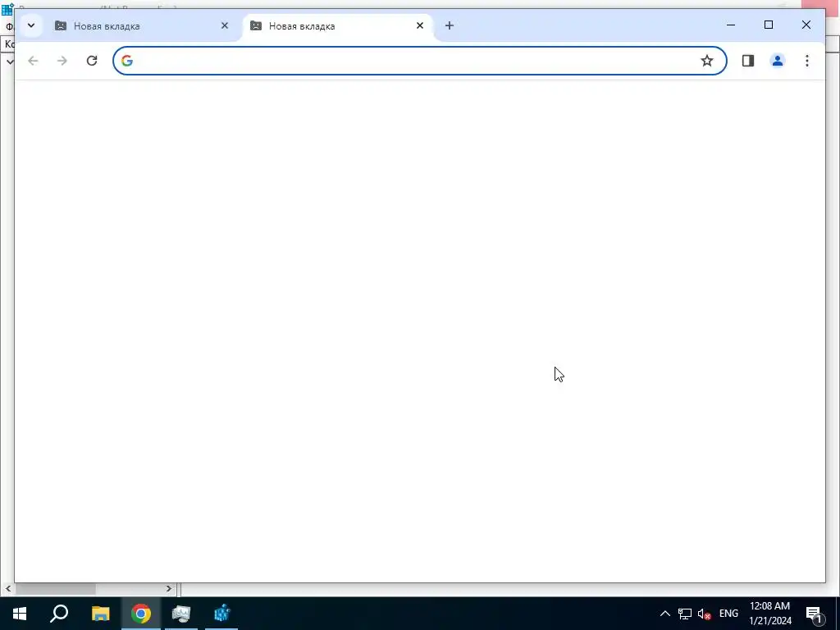Open a new tab with plus button

tap(450, 25)
